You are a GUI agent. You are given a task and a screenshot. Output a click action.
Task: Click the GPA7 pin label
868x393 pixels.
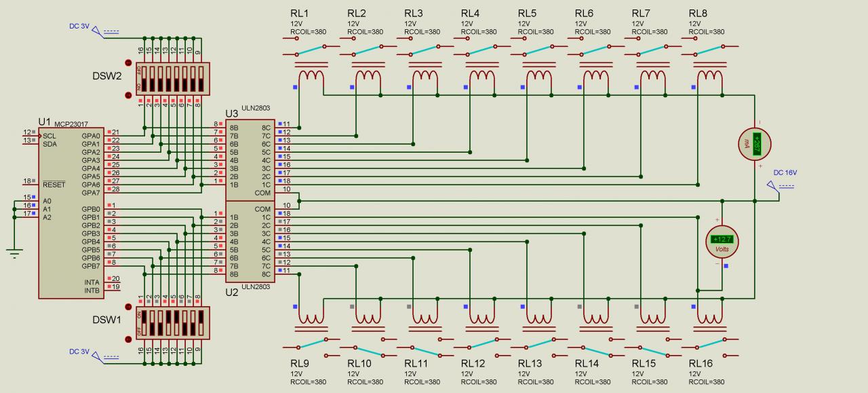point(91,193)
